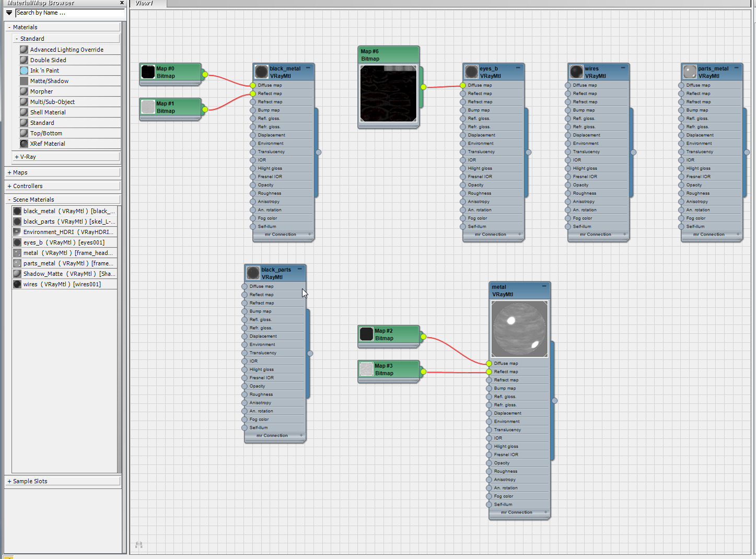Click the black_parts node Fresnel IOR slot
The width and height of the screenshot is (756, 559).
(274, 378)
